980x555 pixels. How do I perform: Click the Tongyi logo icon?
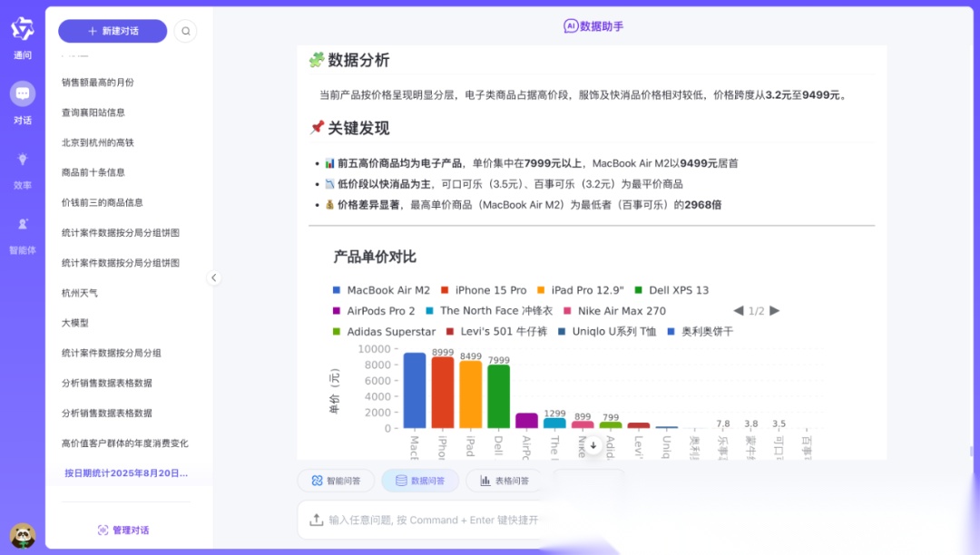[23, 29]
